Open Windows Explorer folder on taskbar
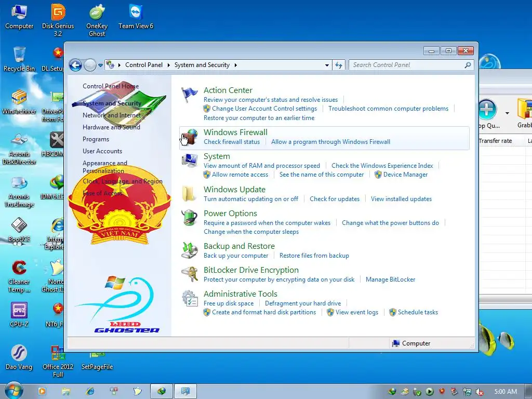Screen dimensions: 532x399 point(66,391)
